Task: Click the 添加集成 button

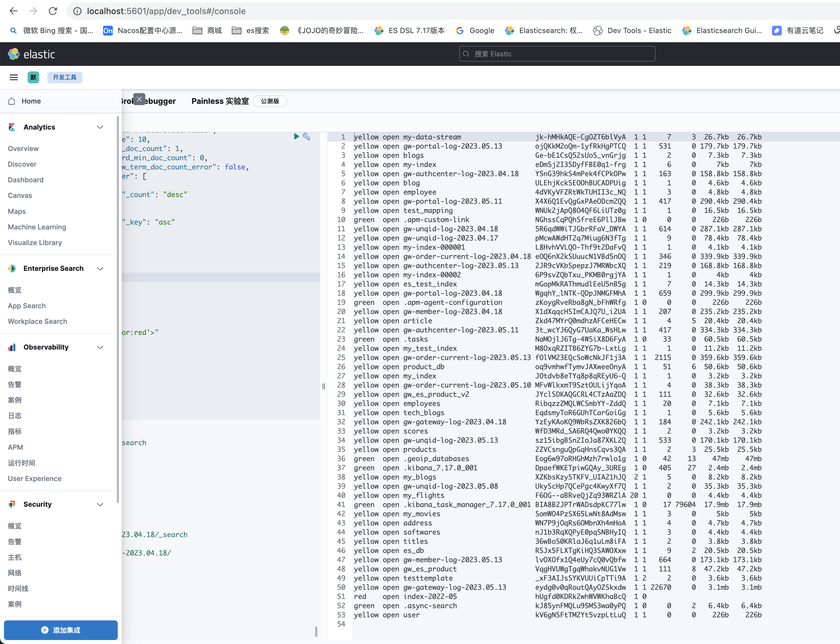Action: [x=61, y=630]
